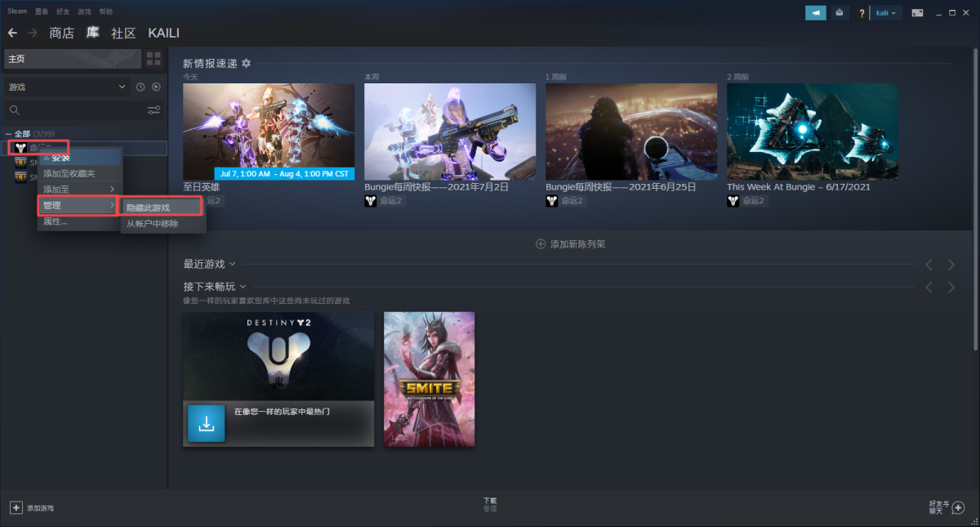The image size is (980, 527).
Task: Open the 帮助 menu
Action: pyautogui.click(x=106, y=11)
